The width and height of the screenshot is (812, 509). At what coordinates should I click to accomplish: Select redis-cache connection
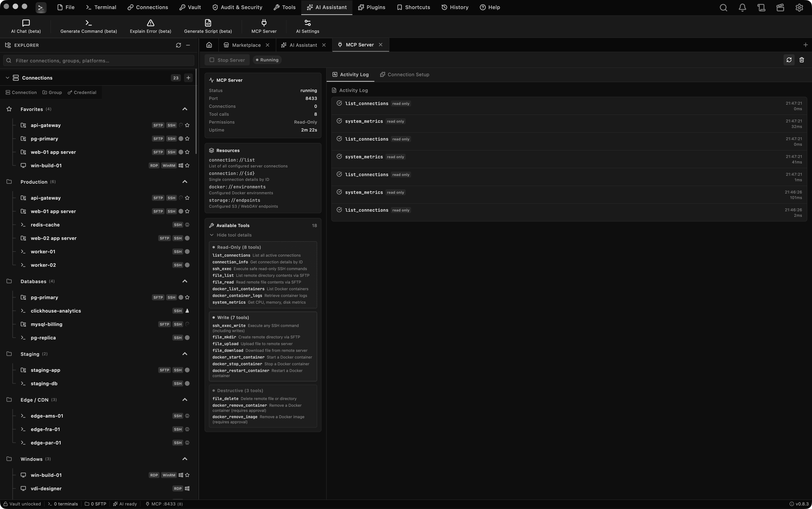click(45, 225)
